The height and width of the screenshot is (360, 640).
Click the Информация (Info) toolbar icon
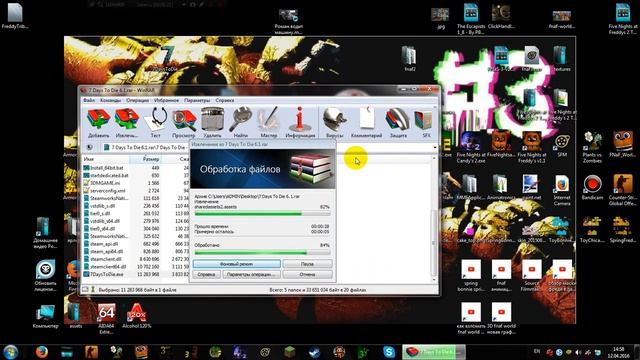(x=300, y=122)
